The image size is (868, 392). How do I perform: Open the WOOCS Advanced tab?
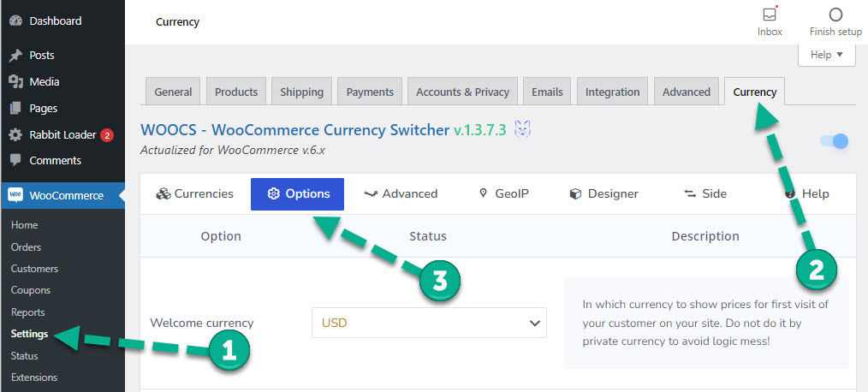[401, 193]
